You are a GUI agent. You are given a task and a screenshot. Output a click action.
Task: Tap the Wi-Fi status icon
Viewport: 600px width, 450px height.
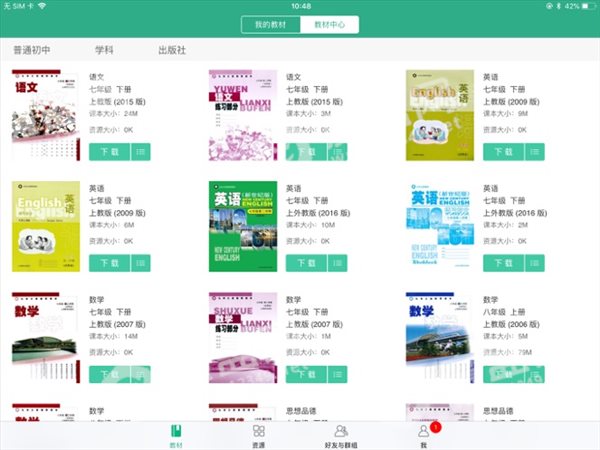click(x=42, y=6)
